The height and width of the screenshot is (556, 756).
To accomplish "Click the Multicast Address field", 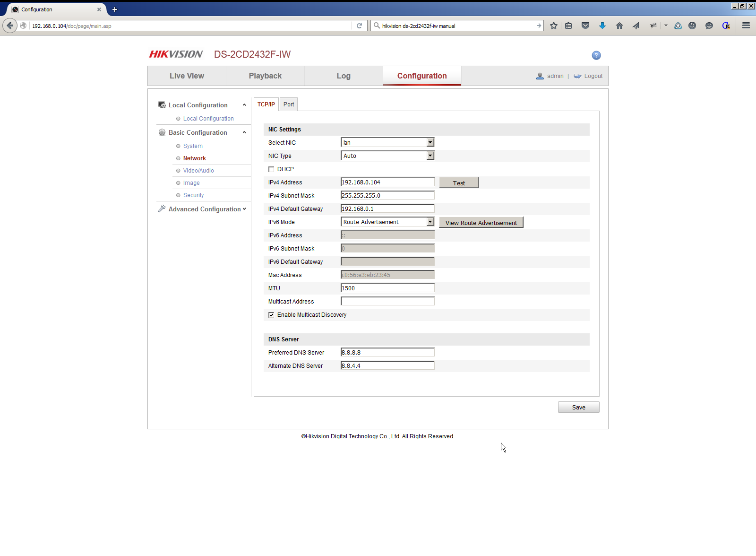I will pos(387,301).
